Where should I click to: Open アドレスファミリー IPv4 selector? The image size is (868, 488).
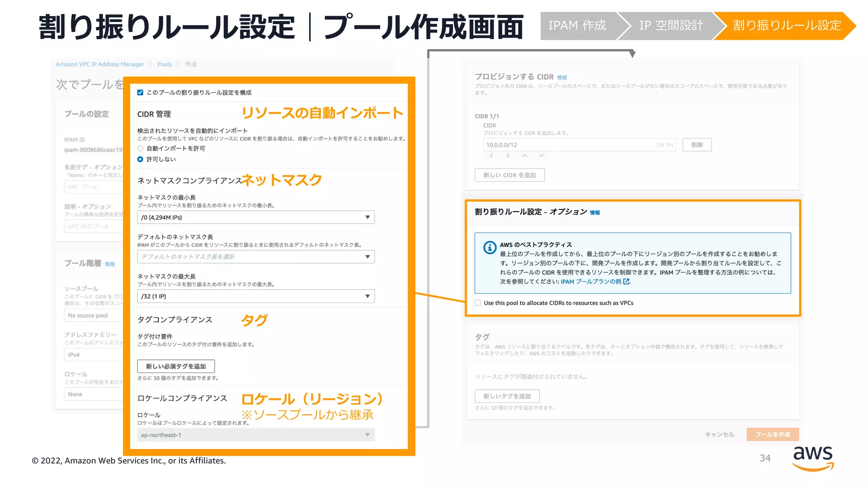[94, 355]
